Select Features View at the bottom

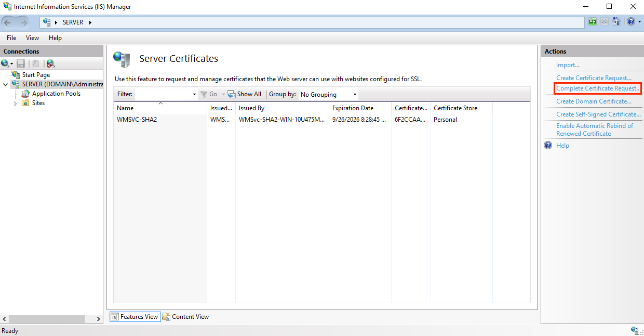[x=135, y=316]
